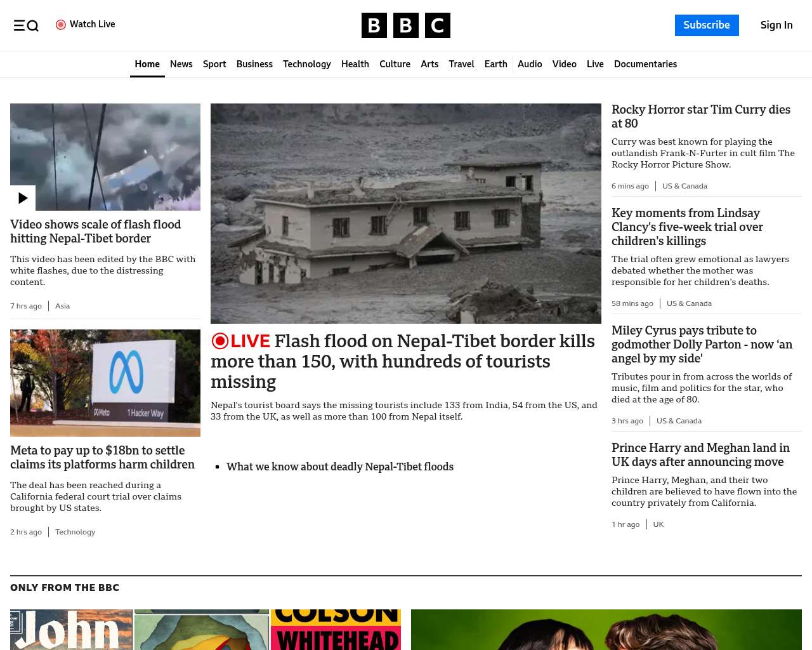Click US & Canada tag under Tim Curry story
The image size is (812, 650).
[684, 186]
